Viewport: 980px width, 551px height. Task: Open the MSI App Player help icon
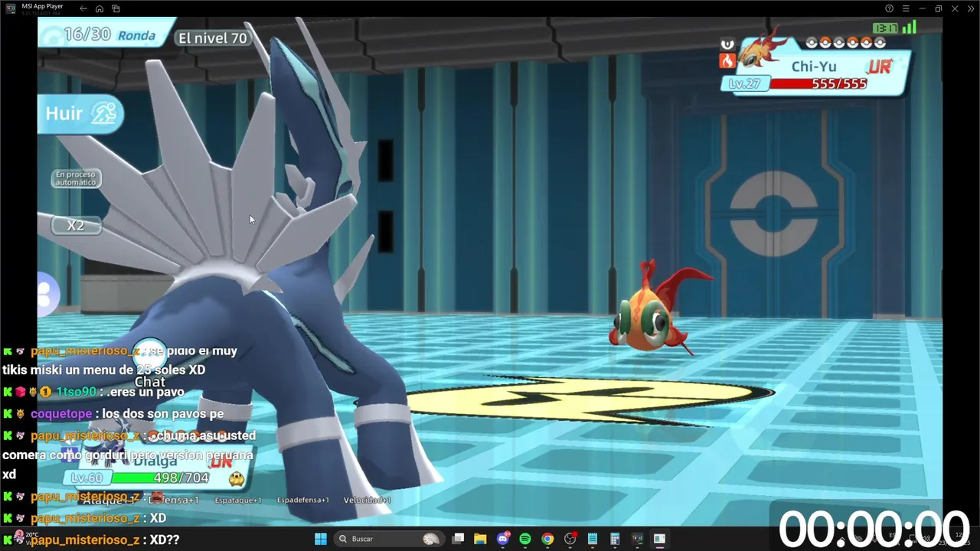point(889,8)
